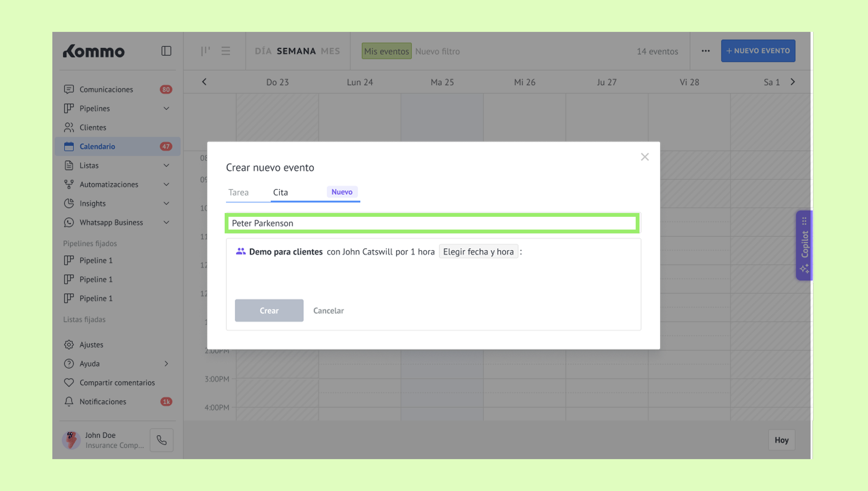Expand the Pipelines menu chevron
The height and width of the screenshot is (491, 868).
click(x=166, y=108)
